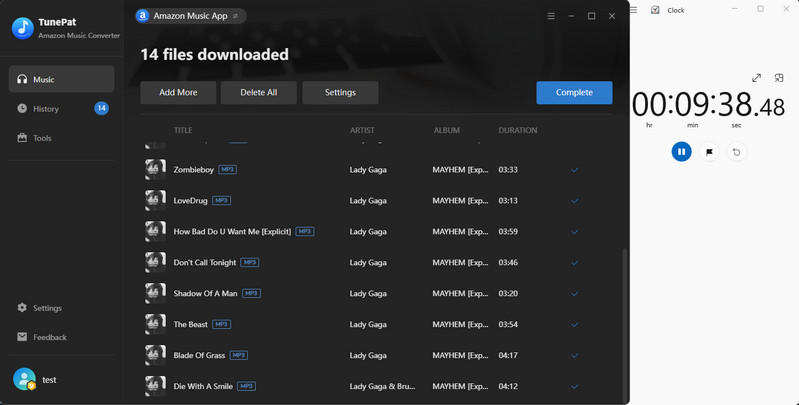Click the ALBUM column header
The image size is (799, 405).
[447, 130]
